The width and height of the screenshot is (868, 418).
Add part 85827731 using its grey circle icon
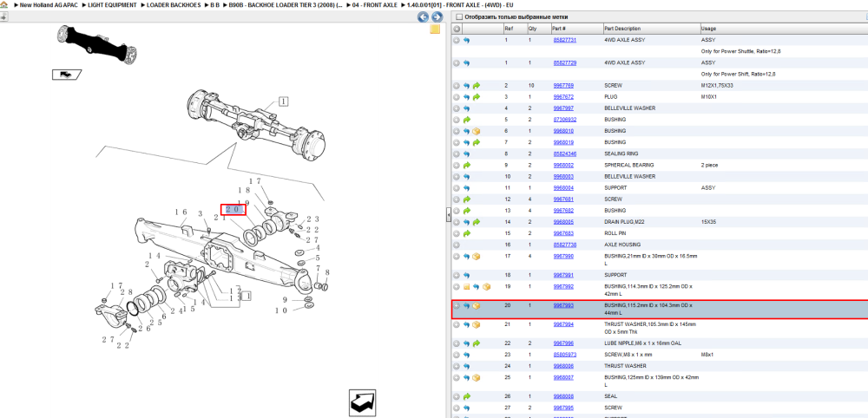click(457, 41)
